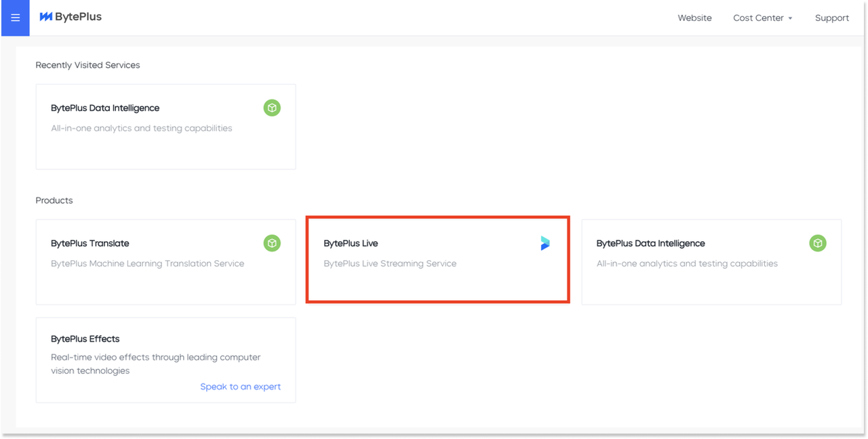This screenshot has width=868, height=439.
Task: Click the Recently Visited Services heading
Action: 87,65
